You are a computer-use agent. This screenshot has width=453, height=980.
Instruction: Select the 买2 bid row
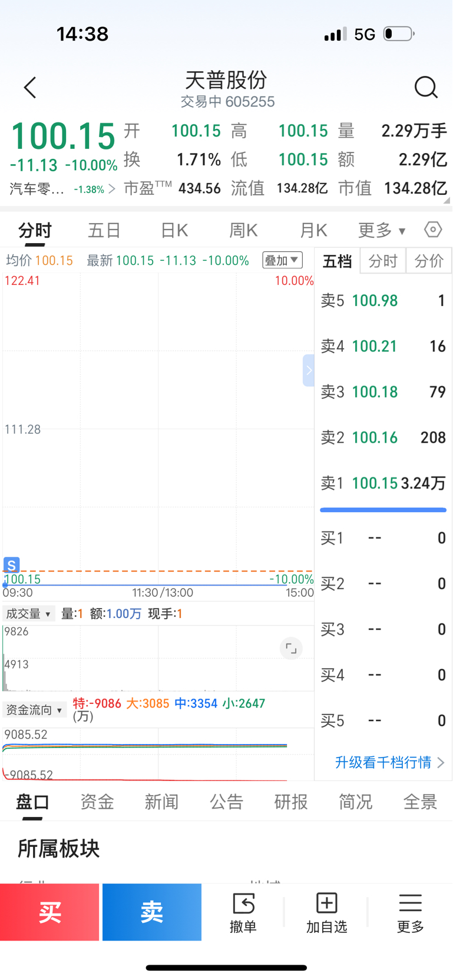tap(383, 584)
